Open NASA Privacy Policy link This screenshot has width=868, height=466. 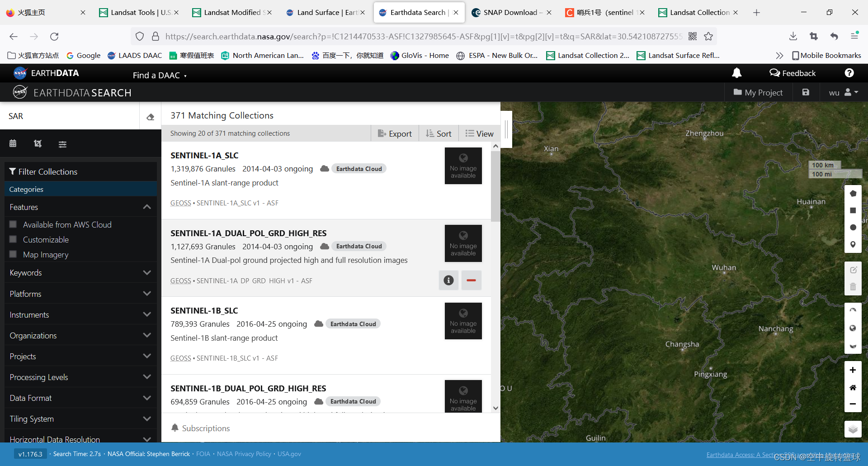244,454
